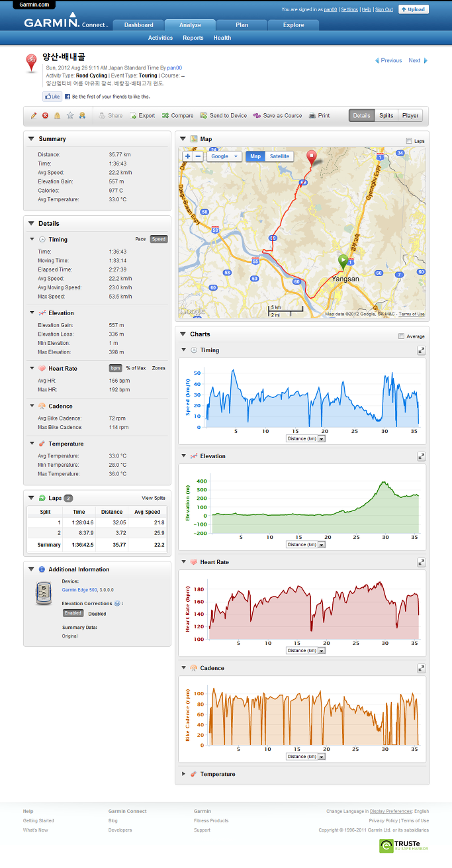Open the Health submenu item
452x868 pixels.
tap(222, 38)
